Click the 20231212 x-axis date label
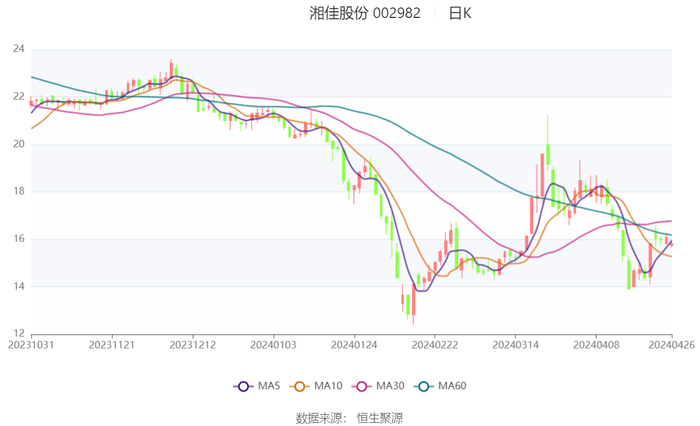Viewport: 700px width, 426px height. (192, 343)
